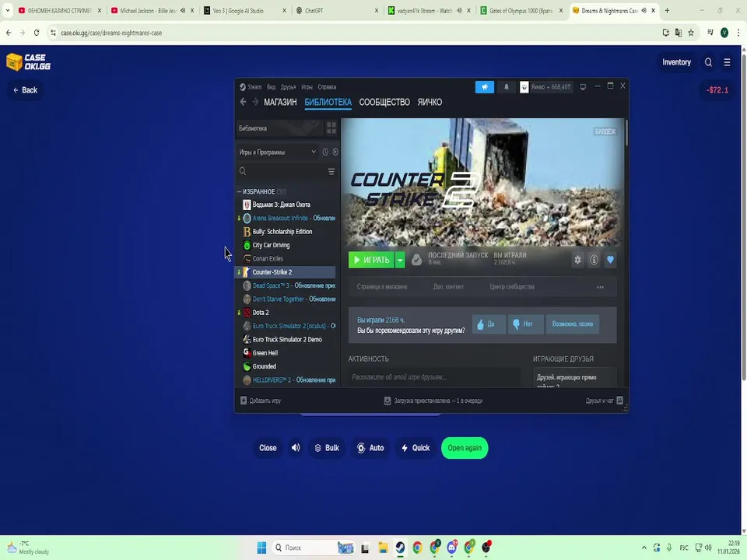Viewport: 747px width, 560px height.
Task: Collapse the ИЗБРАННОЕ category
Action: 239,191
